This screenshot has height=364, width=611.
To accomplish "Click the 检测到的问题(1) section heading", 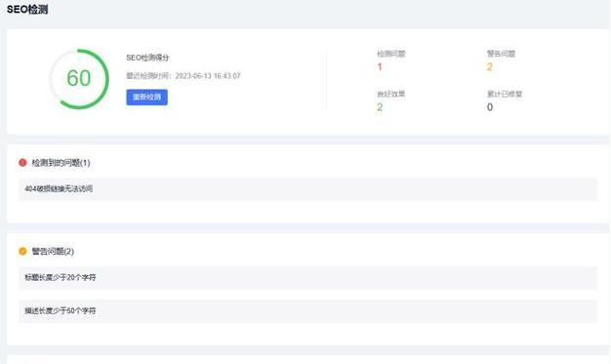I will pos(61,163).
